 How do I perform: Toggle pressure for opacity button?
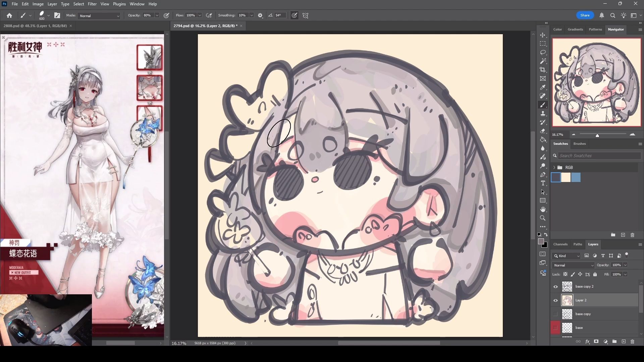click(x=166, y=15)
